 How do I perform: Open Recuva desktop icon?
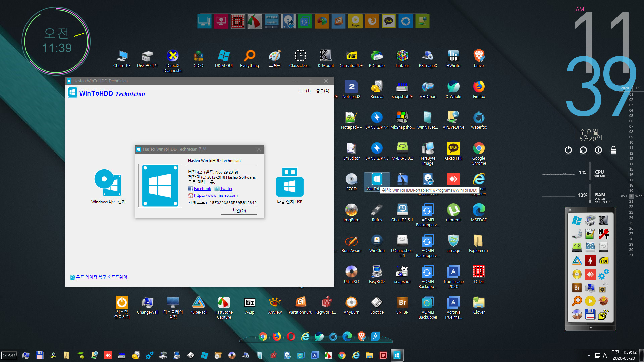point(377,89)
